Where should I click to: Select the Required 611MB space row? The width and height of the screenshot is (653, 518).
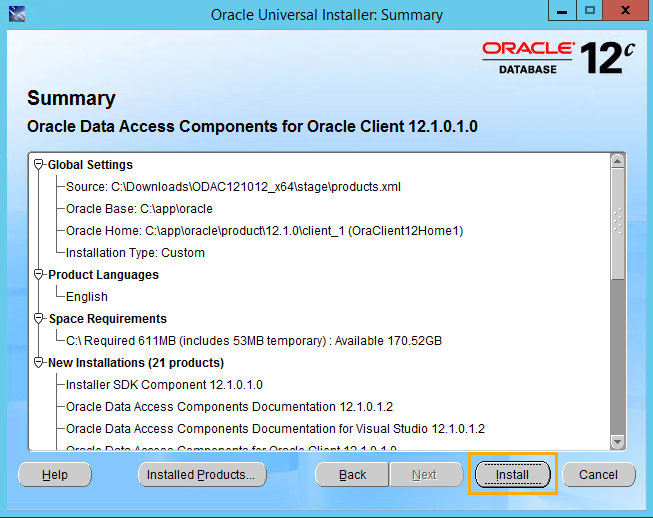[x=254, y=341]
